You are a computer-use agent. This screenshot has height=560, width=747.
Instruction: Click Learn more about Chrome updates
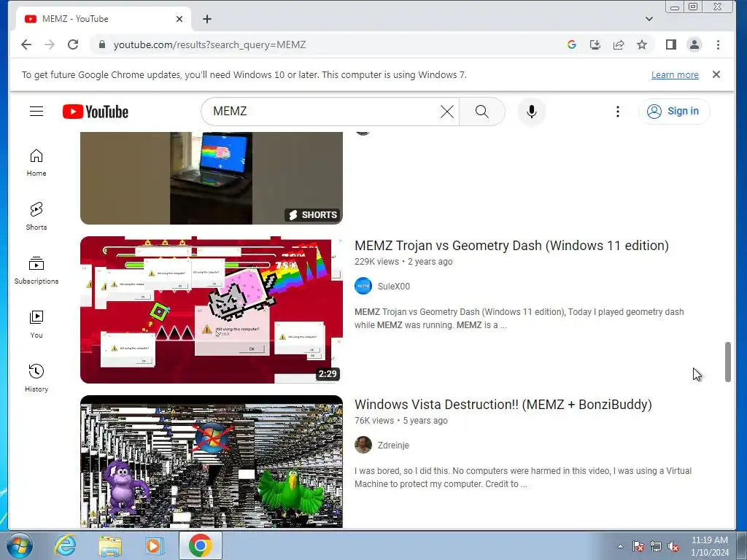[x=675, y=75]
